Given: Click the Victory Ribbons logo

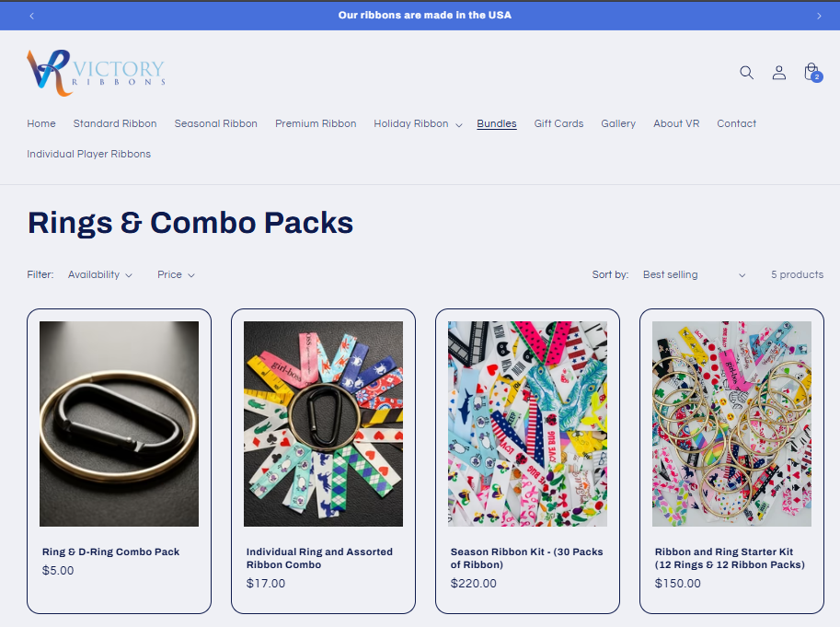Looking at the screenshot, I should (x=96, y=73).
